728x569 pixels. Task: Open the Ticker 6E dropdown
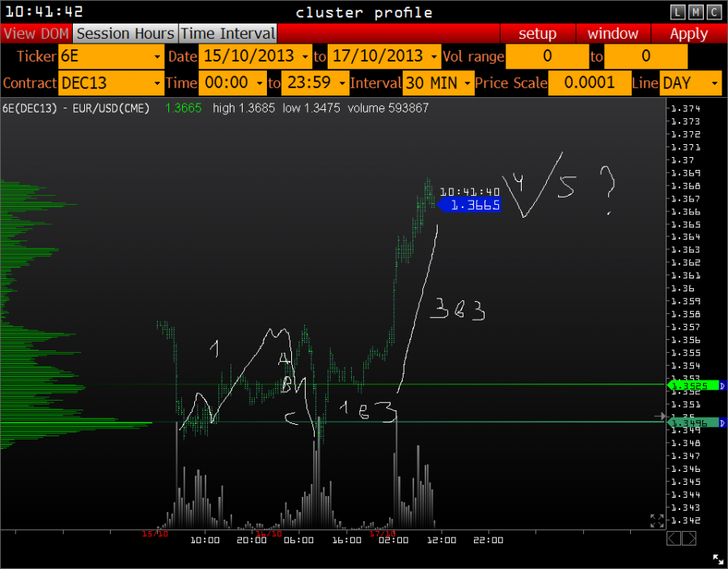tap(111, 57)
